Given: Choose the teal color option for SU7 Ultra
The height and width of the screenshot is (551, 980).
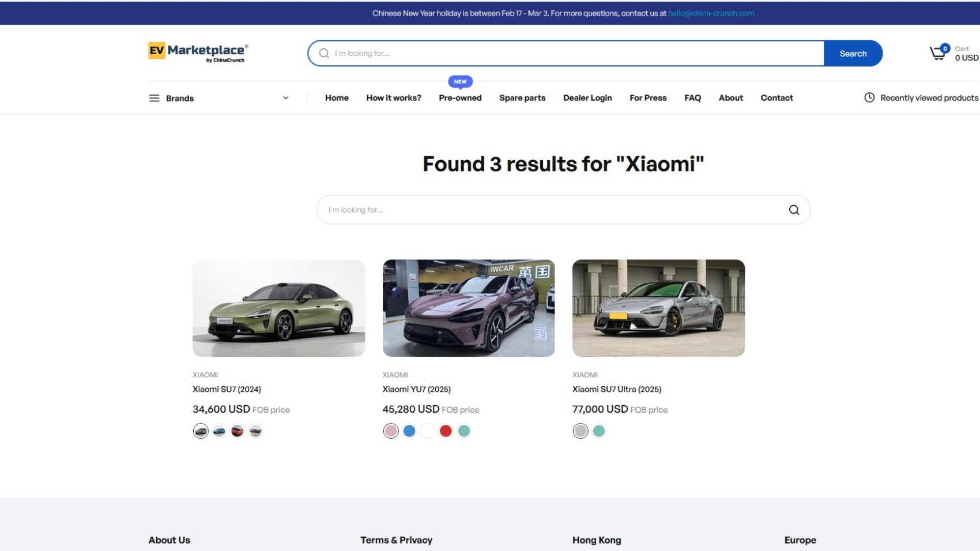Looking at the screenshot, I should 599,431.
